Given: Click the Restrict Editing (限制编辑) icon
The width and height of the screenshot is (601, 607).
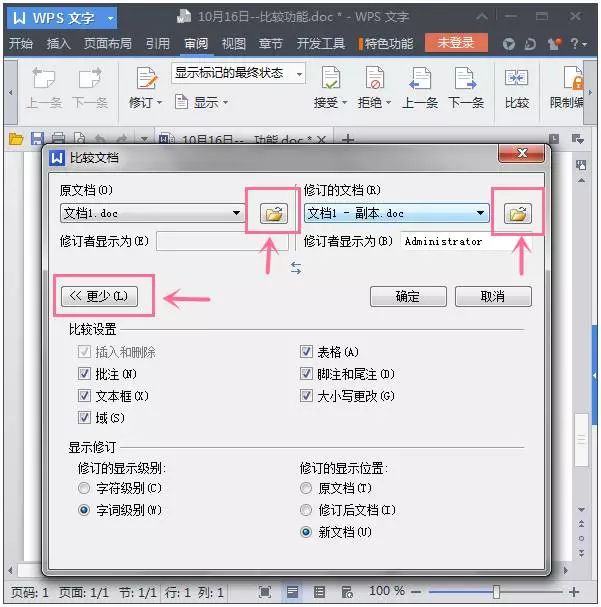Looking at the screenshot, I should click(x=573, y=79).
